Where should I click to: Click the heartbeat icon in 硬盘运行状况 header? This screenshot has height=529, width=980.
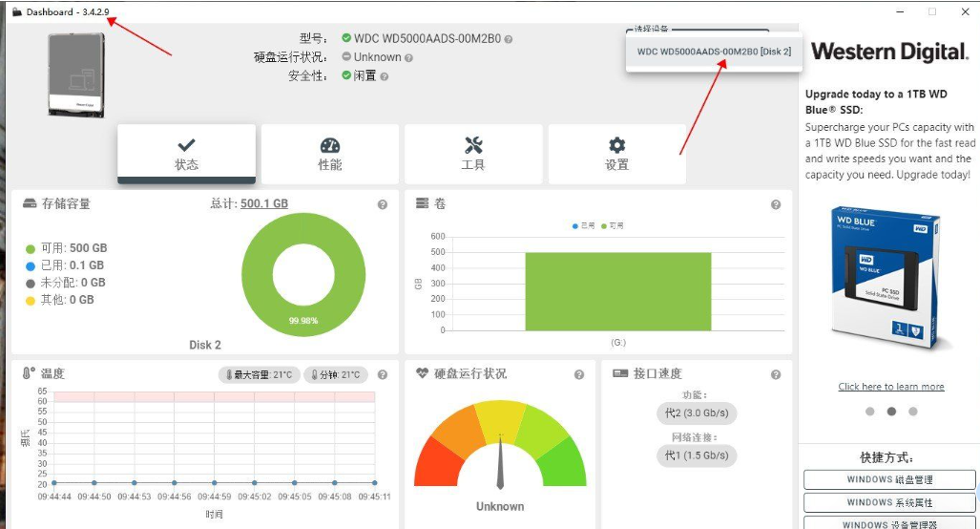click(x=422, y=373)
